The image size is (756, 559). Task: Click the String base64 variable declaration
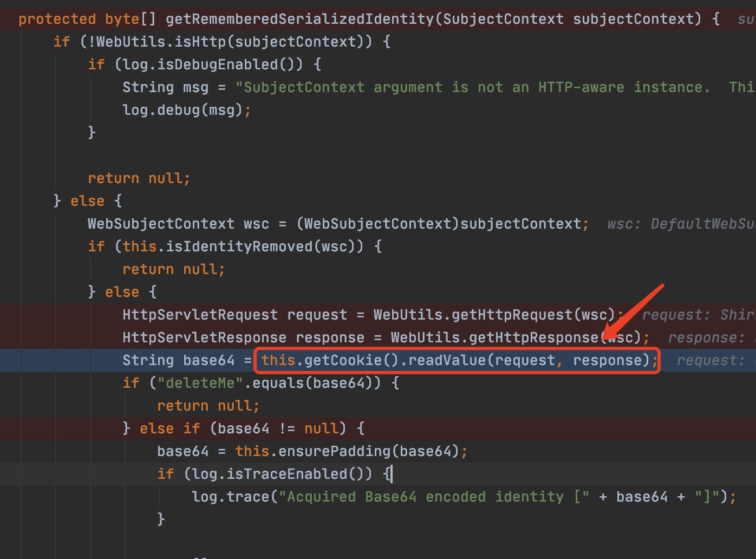tap(178, 360)
